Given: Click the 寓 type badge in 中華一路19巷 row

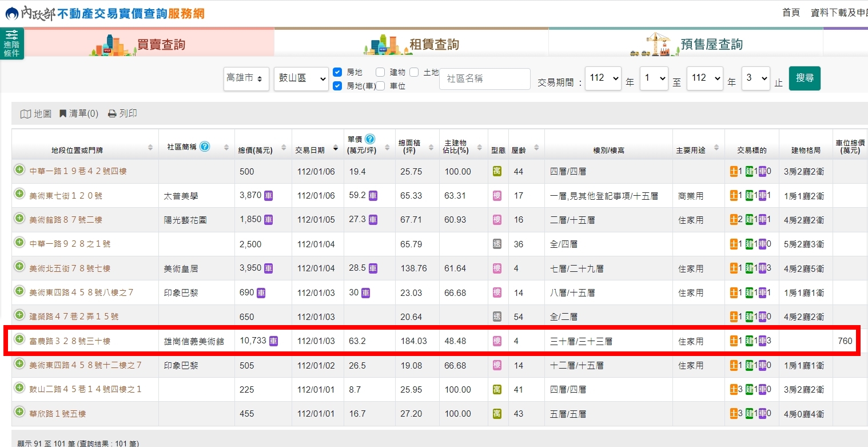Looking at the screenshot, I should point(497,172).
